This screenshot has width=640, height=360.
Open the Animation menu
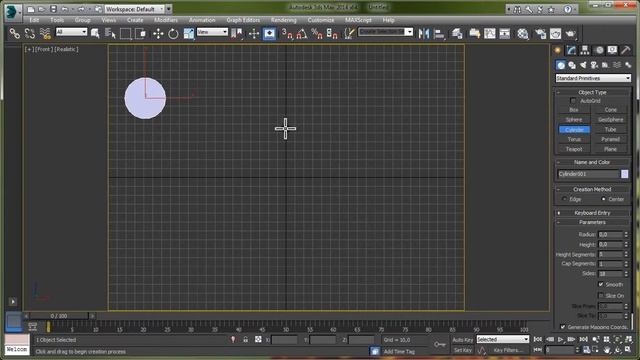click(x=202, y=20)
